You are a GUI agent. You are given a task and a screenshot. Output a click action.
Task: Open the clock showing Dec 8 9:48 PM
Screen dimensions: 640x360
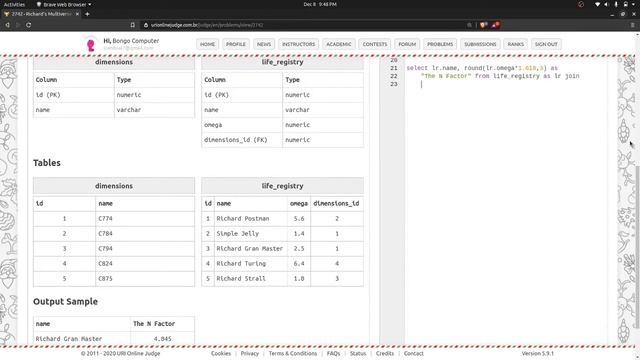coord(320,4)
